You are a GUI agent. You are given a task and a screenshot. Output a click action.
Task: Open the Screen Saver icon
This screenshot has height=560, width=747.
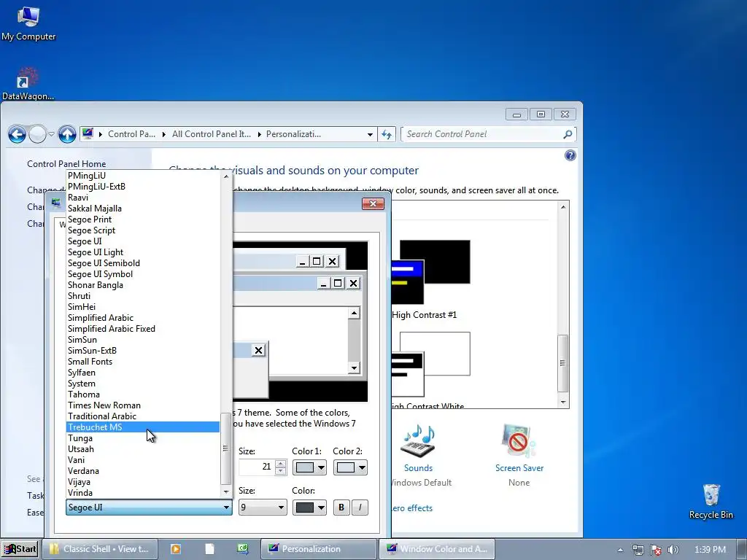519,440
